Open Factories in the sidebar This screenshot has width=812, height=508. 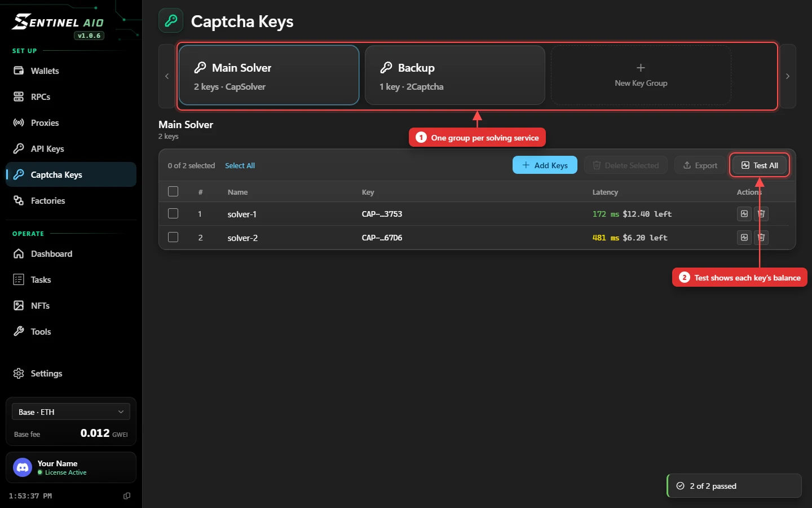point(71,200)
